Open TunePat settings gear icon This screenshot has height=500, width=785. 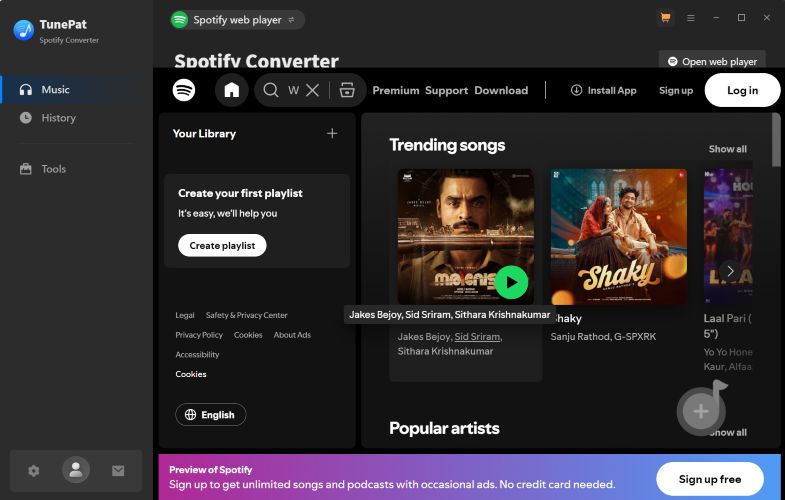click(34, 470)
